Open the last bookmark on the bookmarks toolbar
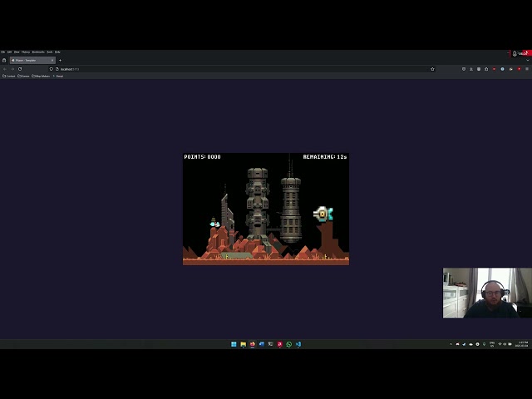Viewport: 532px width, 399px height. 58,76
